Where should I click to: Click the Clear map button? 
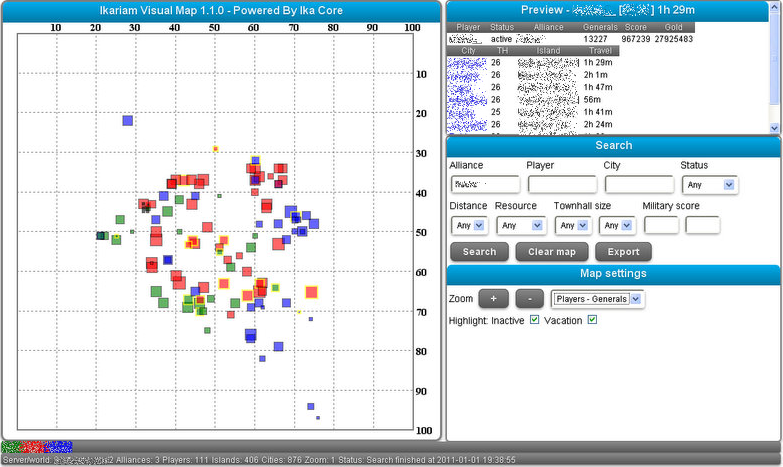click(x=551, y=252)
